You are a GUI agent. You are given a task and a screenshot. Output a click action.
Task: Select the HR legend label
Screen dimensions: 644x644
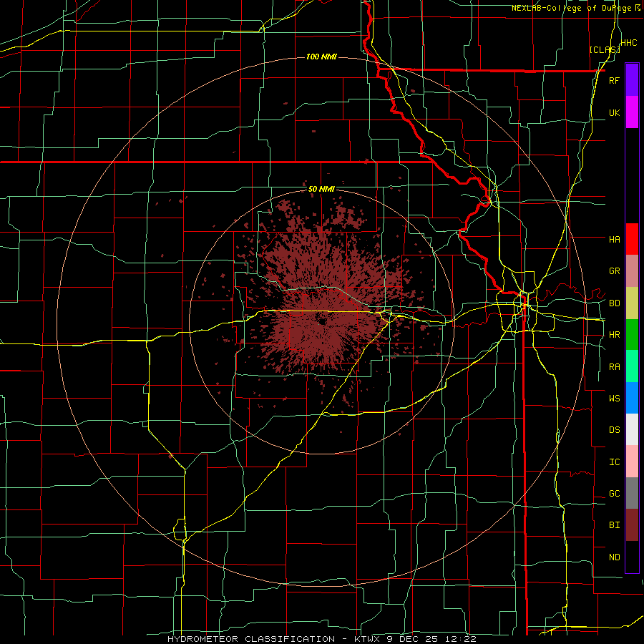click(614, 335)
